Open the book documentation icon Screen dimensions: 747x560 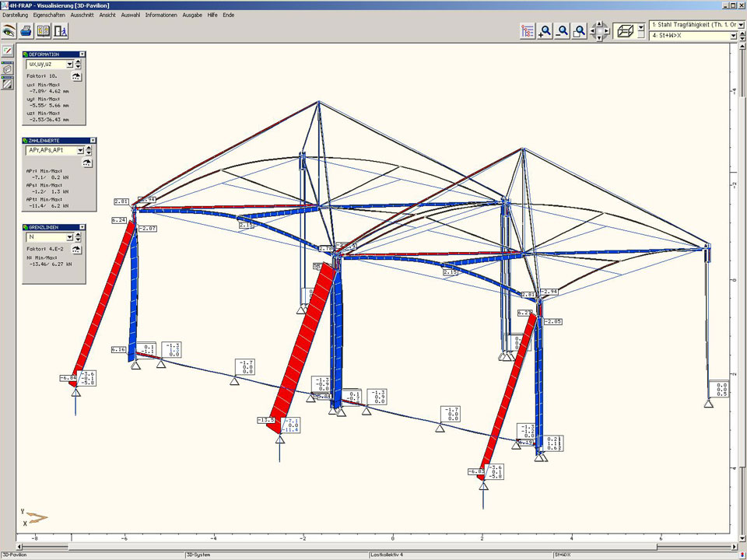pos(44,31)
